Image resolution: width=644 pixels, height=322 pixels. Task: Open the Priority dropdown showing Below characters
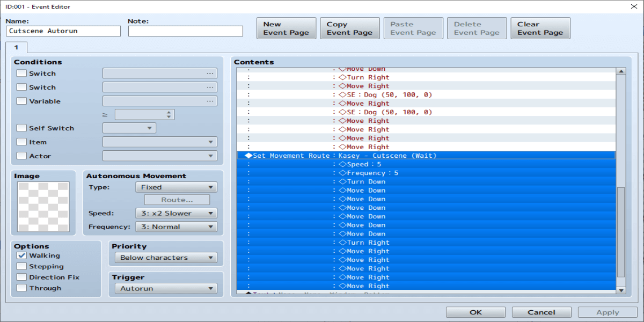pos(166,258)
